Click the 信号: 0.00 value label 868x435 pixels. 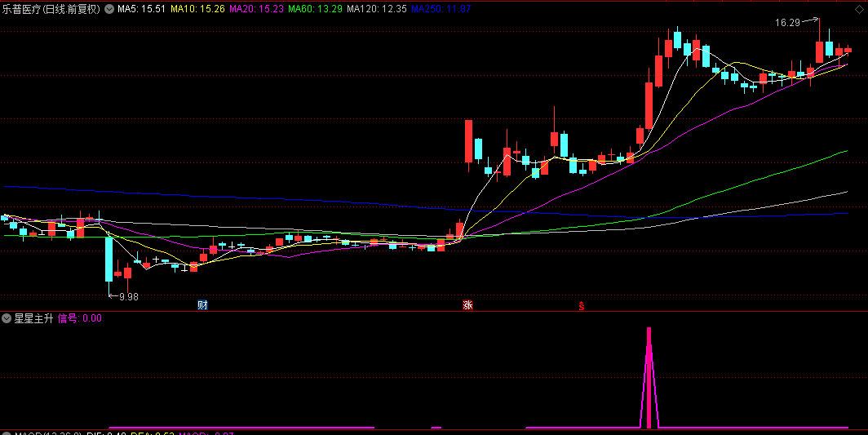coord(80,318)
